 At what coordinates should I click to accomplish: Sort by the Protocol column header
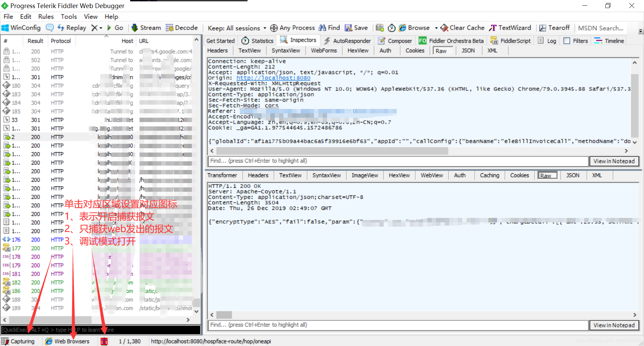(61, 41)
